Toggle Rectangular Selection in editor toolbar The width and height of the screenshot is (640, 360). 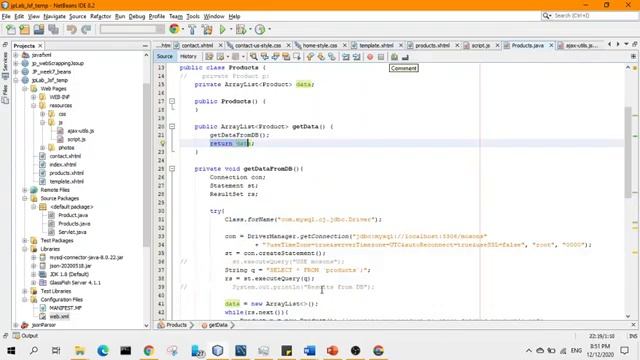[297, 57]
